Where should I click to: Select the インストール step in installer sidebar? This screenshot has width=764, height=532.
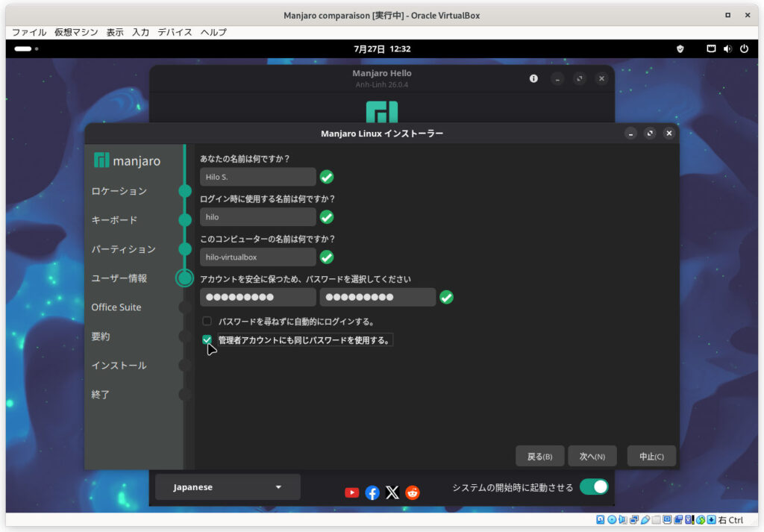click(x=119, y=366)
